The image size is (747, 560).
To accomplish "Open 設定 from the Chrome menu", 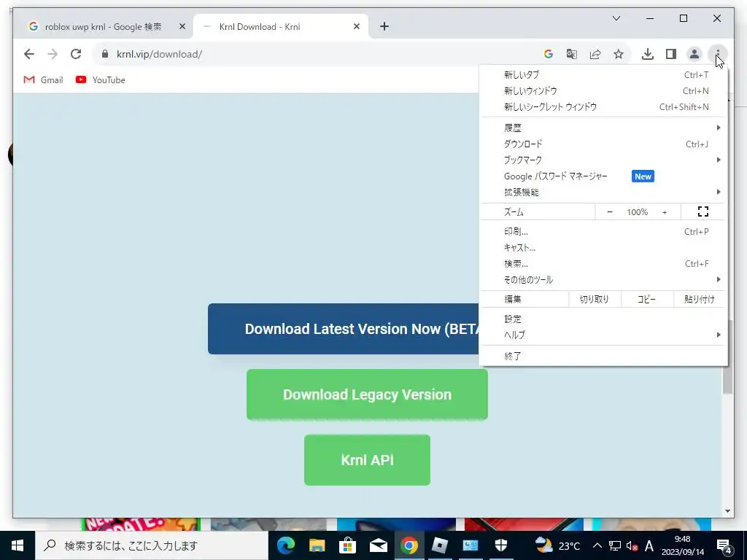I will click(603, 319).
